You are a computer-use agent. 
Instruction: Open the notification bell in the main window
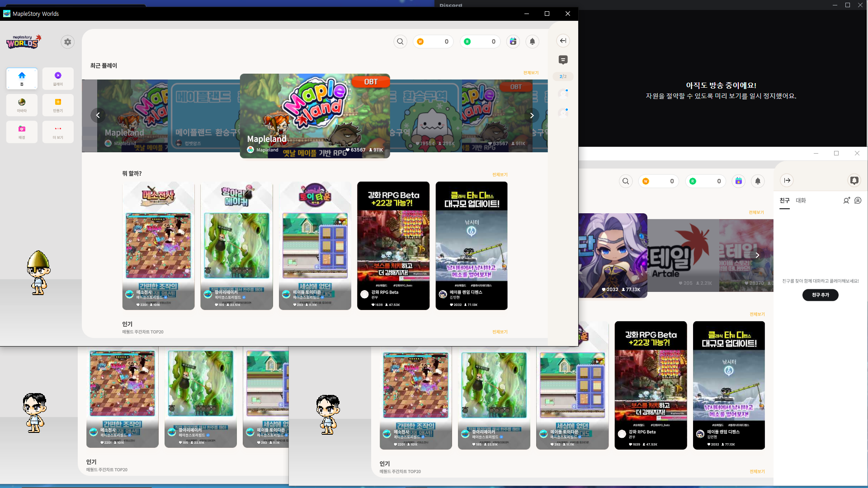coord(532,42)
